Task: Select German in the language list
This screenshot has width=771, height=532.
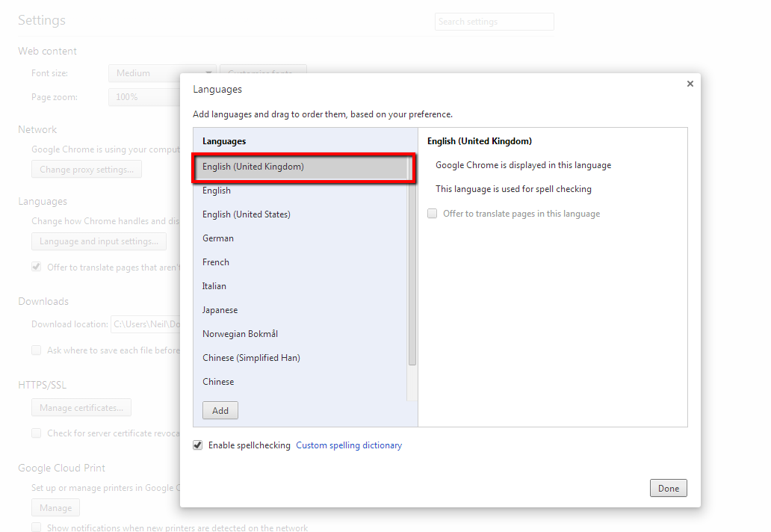Action: (x=300, y=238)
